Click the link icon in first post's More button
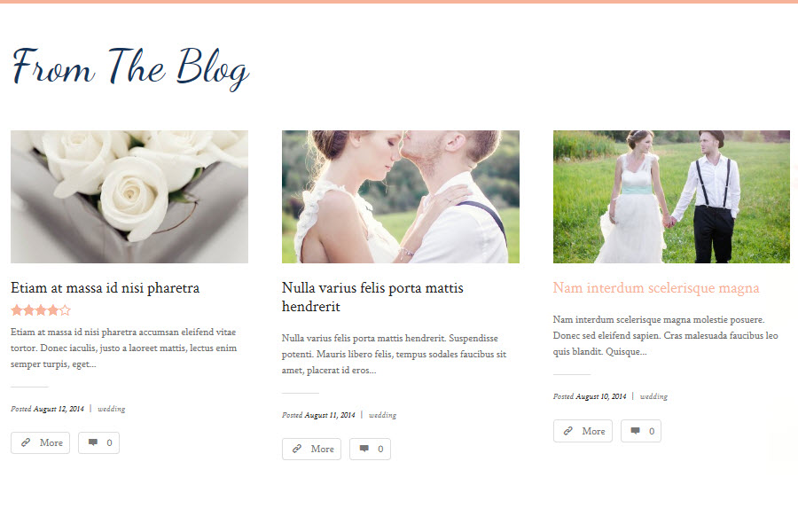 [26, 443]
